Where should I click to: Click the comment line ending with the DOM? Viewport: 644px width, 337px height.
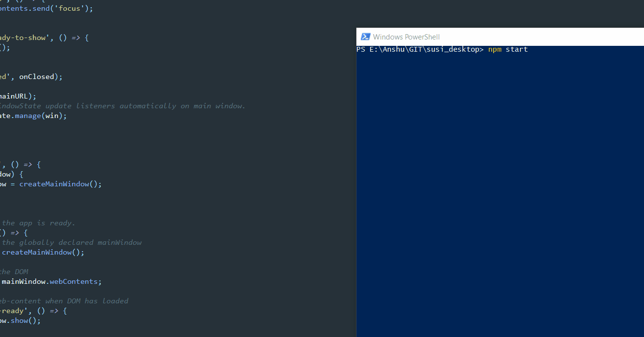click(x=15, y=272)
